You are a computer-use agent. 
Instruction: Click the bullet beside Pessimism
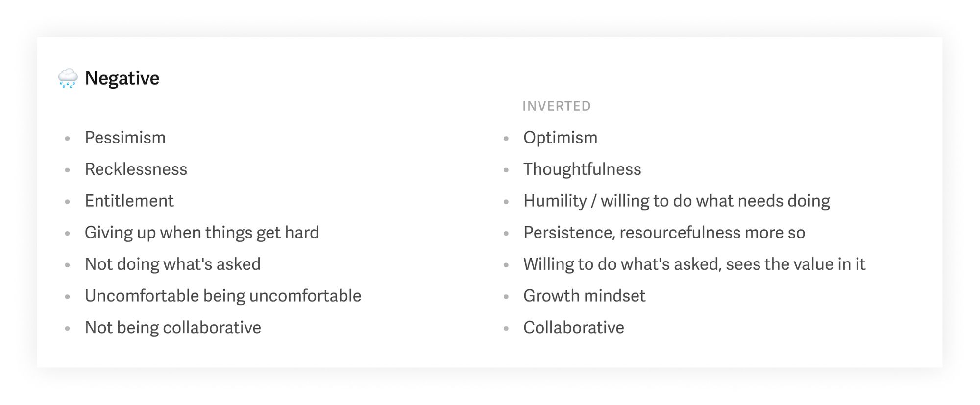tap(68, 139)
